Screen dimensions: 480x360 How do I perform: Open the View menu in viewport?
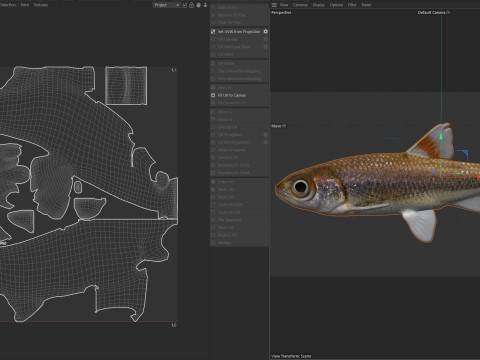click(284, 5)
